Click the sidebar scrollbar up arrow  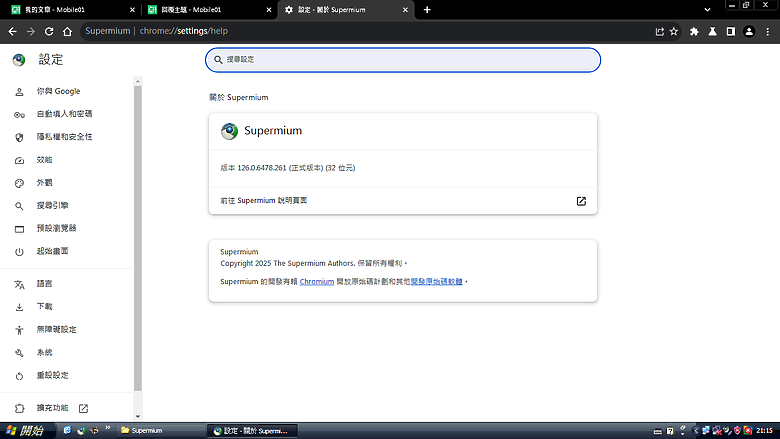tap(138, 81)
